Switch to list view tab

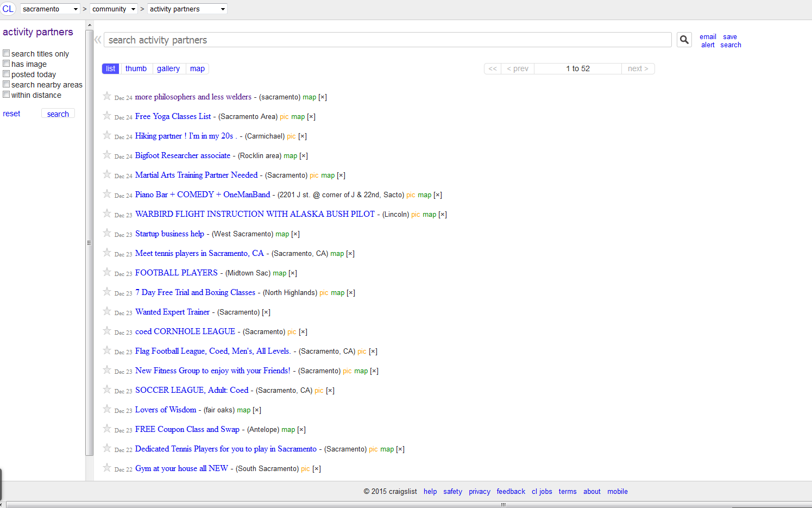pos(111,68)
